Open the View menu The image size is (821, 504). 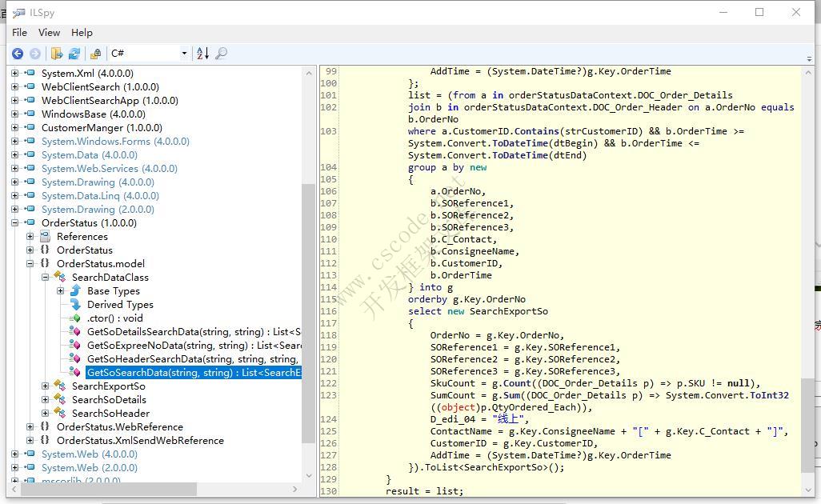50,33
